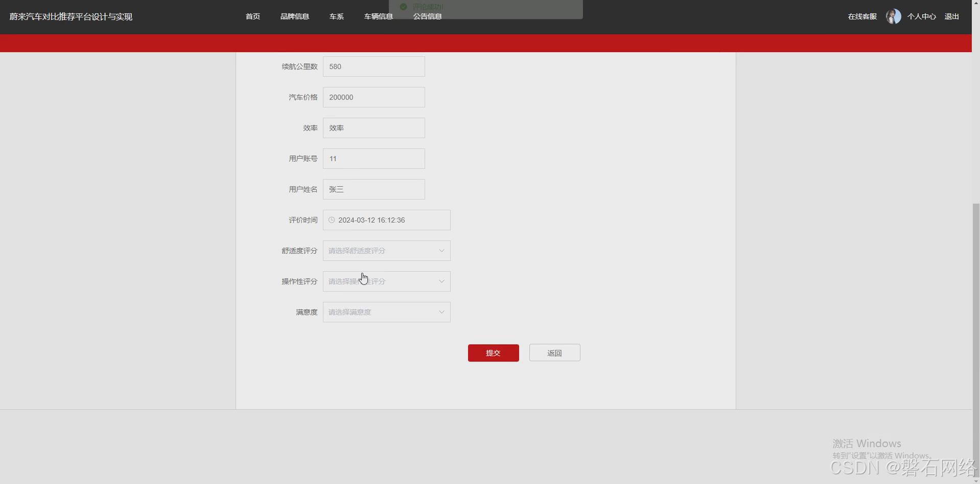Click the 提交 button to submit

[493, 352]
